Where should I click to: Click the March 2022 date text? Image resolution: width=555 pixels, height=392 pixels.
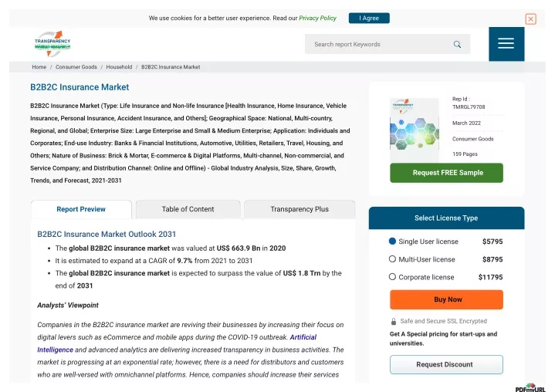[x=466, y=123]
